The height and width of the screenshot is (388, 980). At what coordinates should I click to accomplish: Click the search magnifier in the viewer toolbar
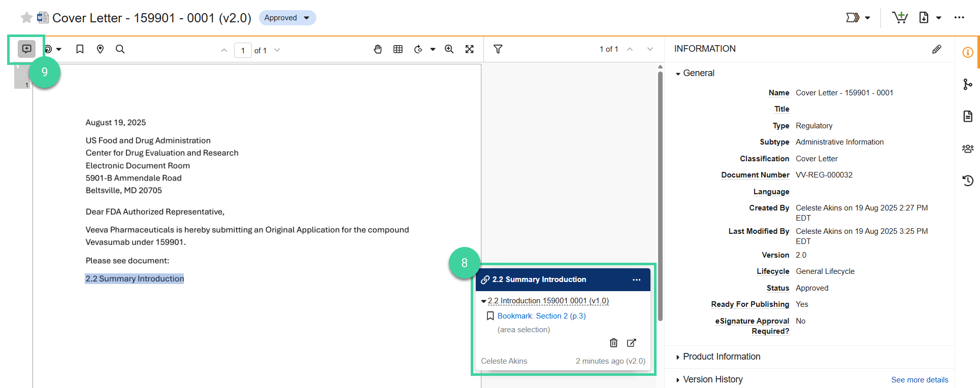point(120,49)
